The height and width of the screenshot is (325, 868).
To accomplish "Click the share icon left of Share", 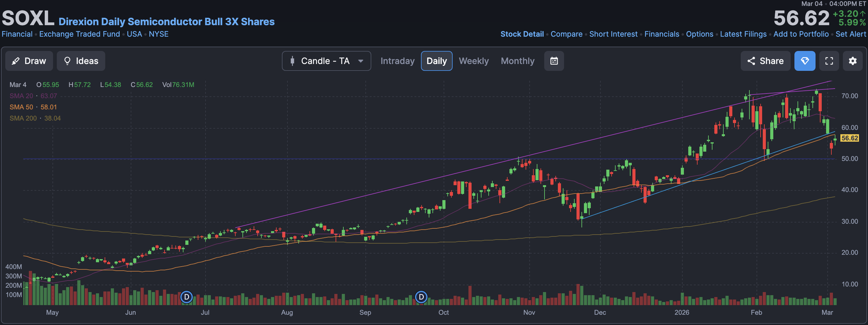I will 751,61.
